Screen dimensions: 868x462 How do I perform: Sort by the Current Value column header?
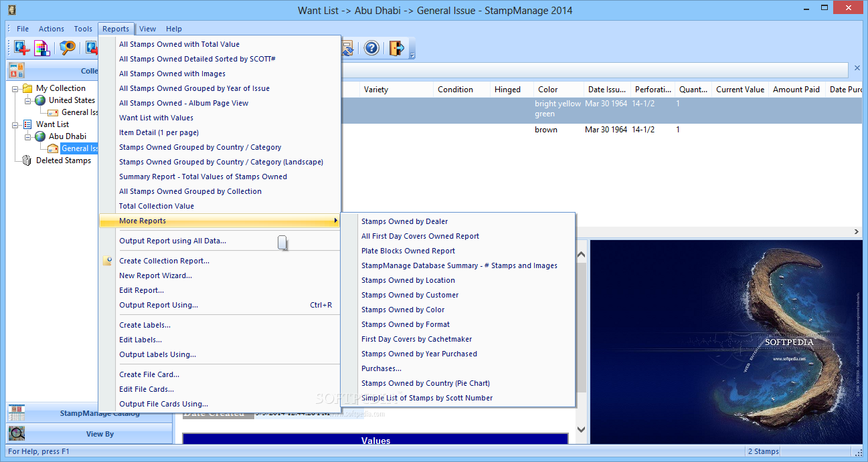tap(740, 90)
